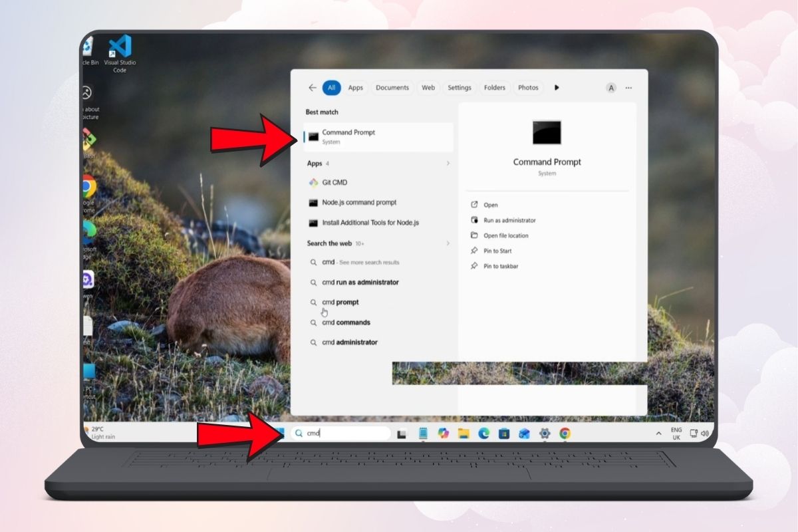798x532 pixels.
Task: Open Command Prompt best match result
Action: 378,136
